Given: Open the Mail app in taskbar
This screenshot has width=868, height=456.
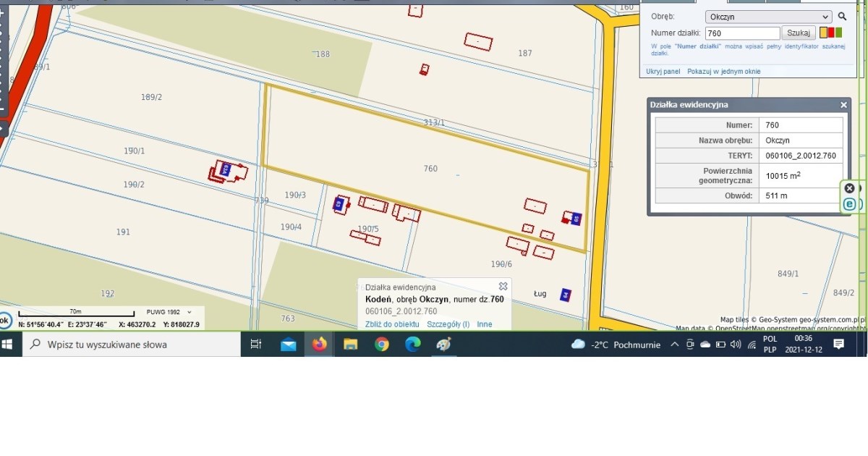Looking at the screenshot, I should coord(288,345).
